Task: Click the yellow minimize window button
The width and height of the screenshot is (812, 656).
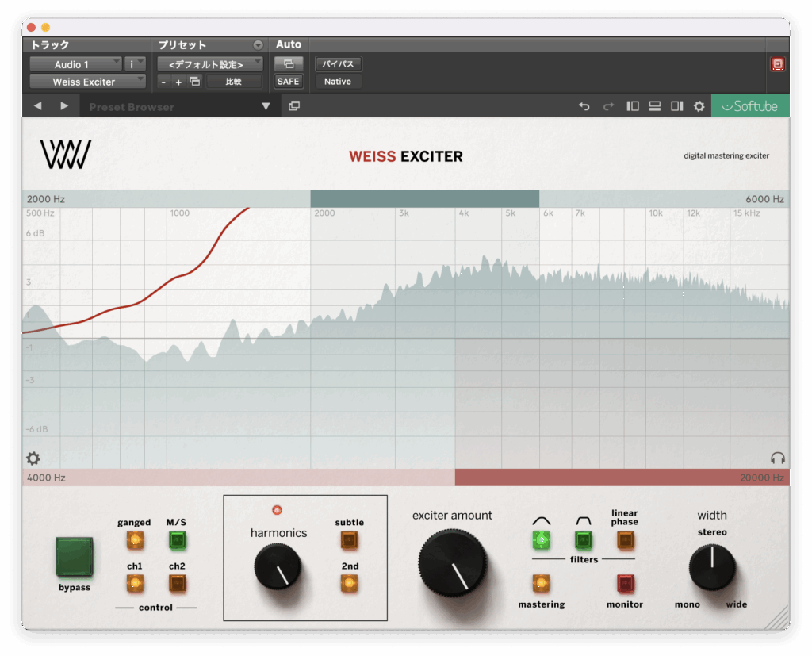Action: point(45,28)
